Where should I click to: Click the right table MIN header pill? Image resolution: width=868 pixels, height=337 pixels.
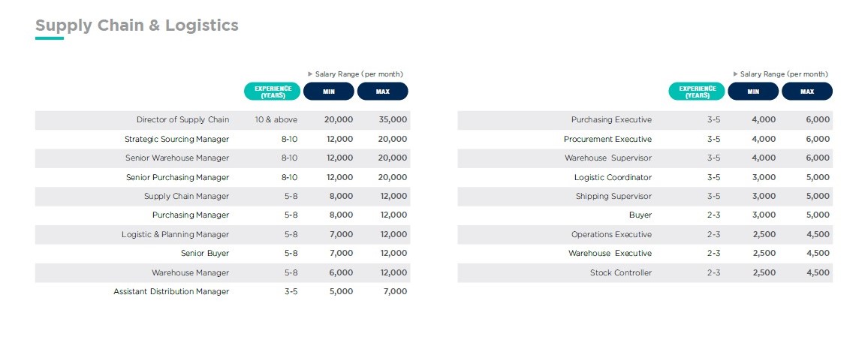tap(753, 92)
